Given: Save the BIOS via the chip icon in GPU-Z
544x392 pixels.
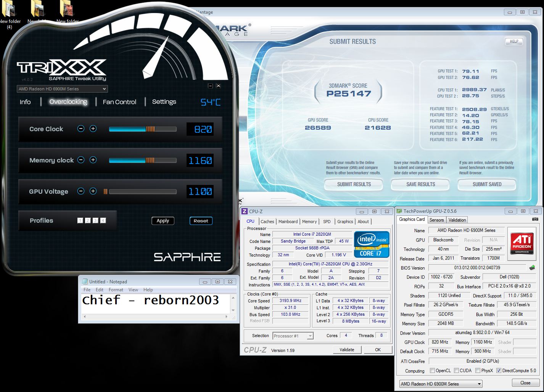Looking at the screenshot, I should 532,268.
